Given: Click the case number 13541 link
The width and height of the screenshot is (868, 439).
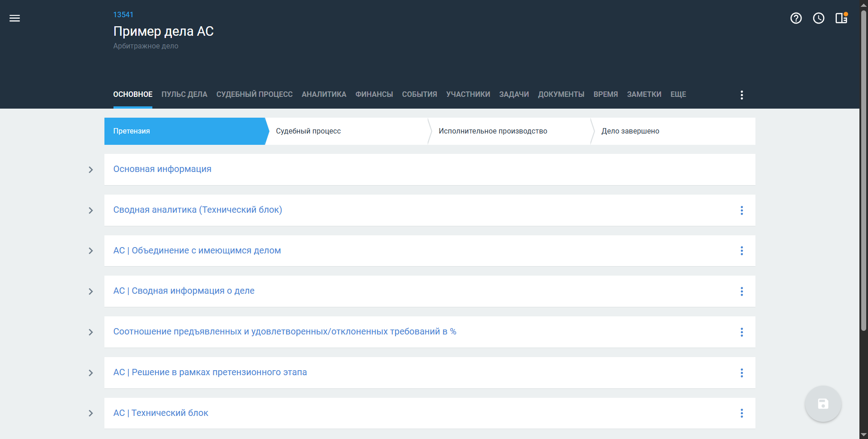Looking at the screenshot, I should 123,14.
